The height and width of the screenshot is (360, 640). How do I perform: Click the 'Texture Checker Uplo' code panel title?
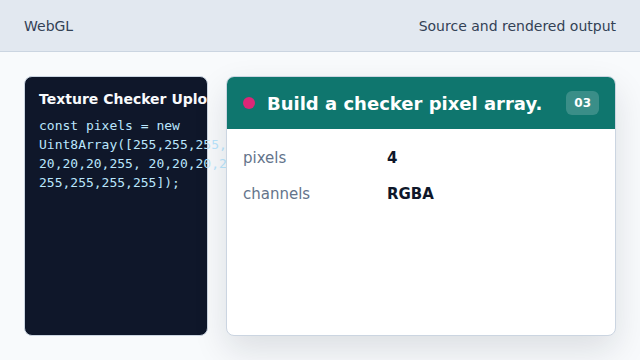pos(123,99)
